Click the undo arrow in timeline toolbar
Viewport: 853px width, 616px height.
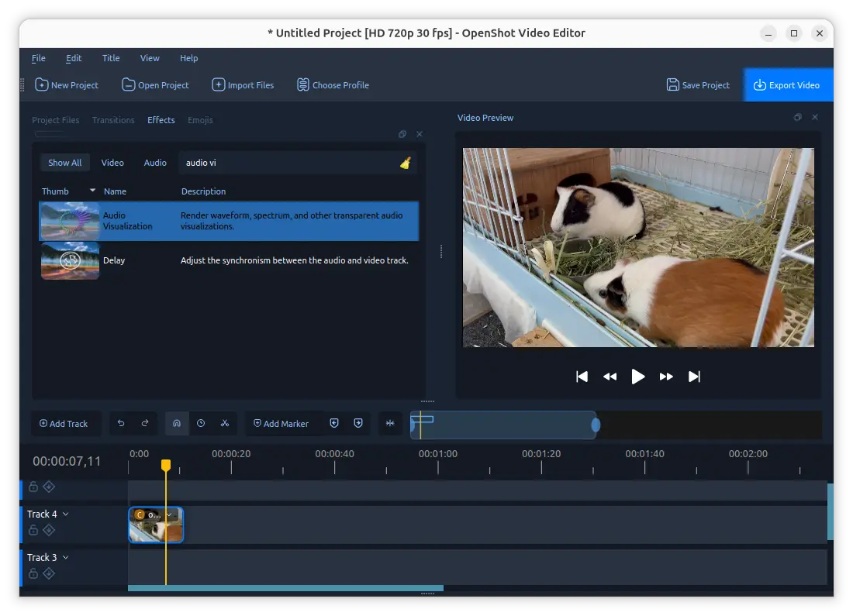click(121, 424)
